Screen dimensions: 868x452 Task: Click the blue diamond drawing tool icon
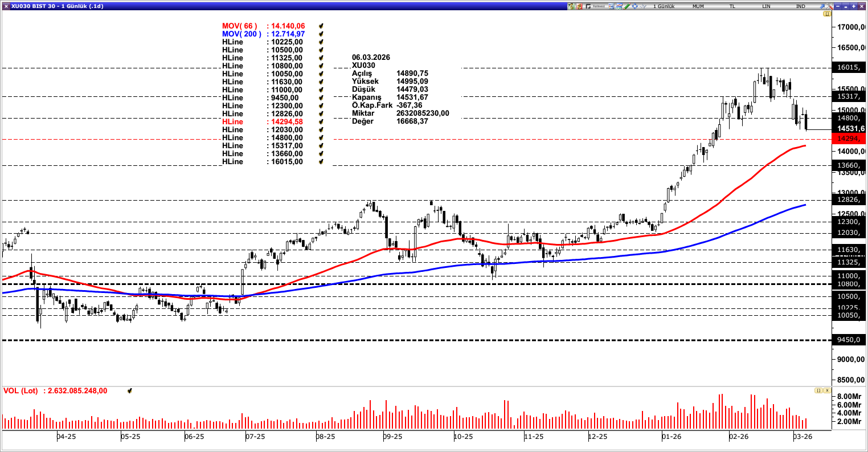pos(634,5)
